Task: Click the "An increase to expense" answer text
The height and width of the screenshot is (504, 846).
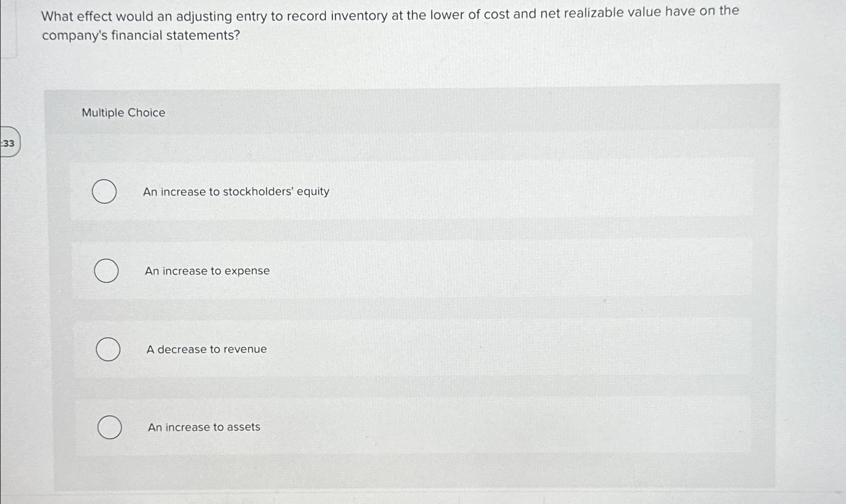Action: (207, 271)
